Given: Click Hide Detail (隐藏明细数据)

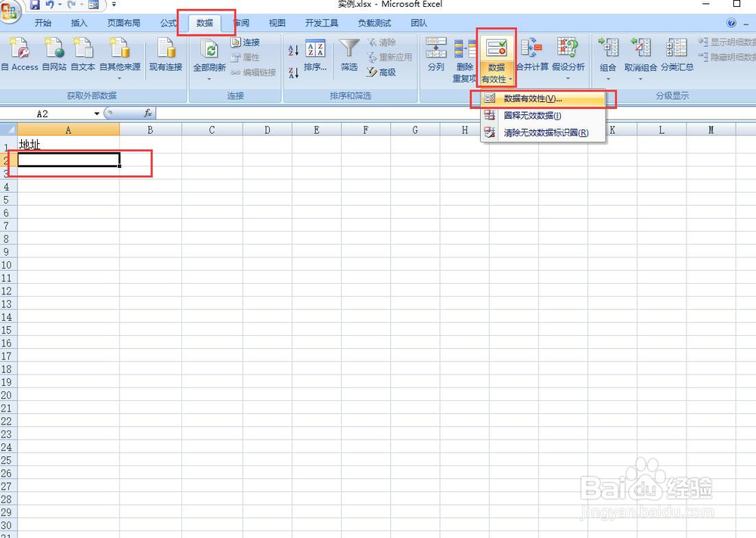Looking at the screenshot, I should pyautogui.click(x=727, y=58).
